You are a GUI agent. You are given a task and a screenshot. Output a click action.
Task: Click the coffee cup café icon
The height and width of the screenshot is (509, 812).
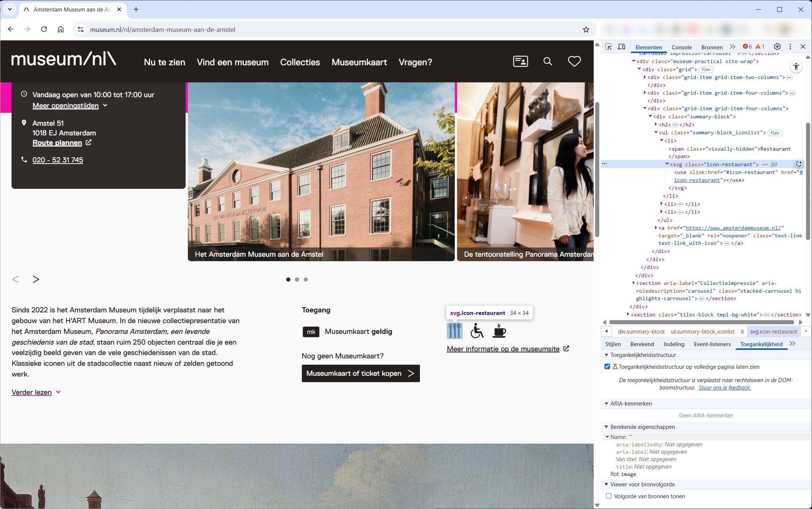499,330
